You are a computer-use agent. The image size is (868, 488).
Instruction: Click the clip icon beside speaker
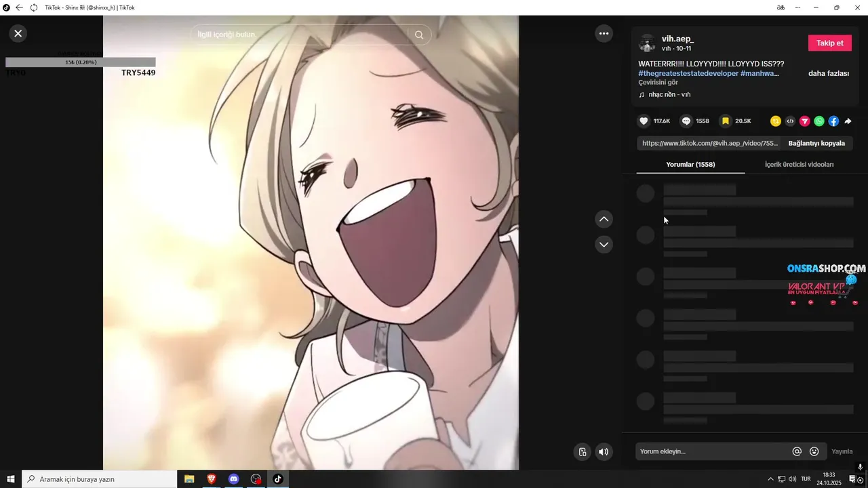tap(582, 452)
